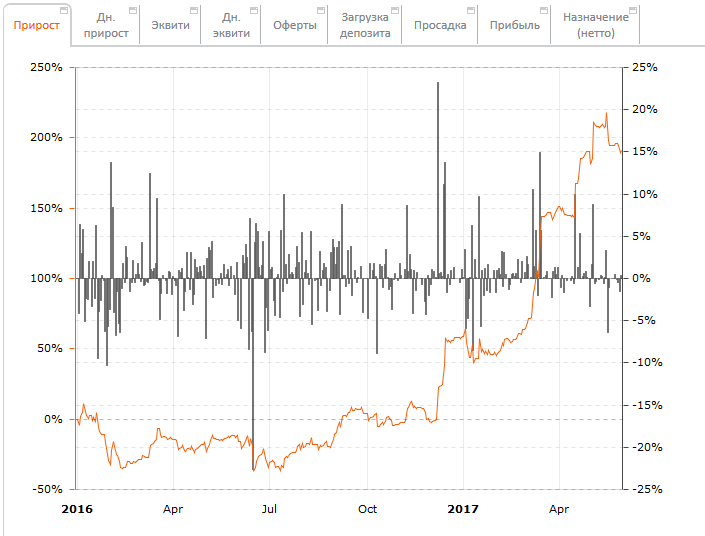Screen dimensions: 705x536
Task: Go to the Оферты tab
Action: tap(293, 25)
